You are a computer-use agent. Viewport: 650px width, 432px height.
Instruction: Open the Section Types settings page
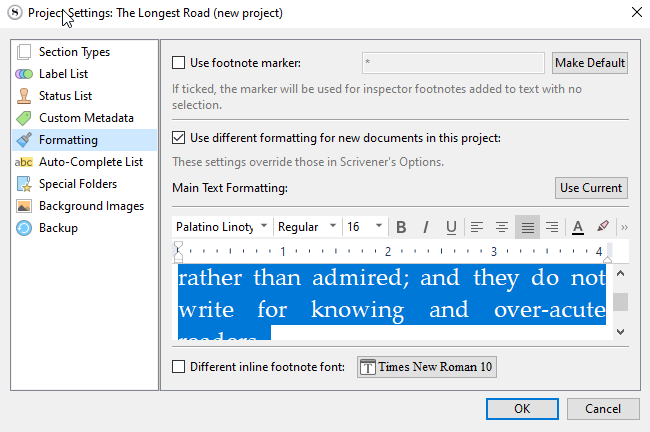pos(85,52)
